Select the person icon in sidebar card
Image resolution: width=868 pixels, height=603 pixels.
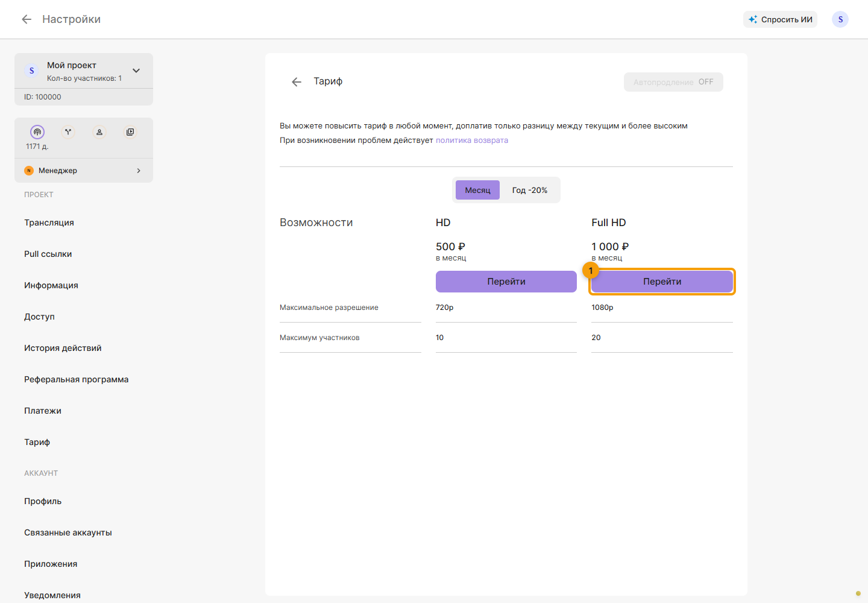point(99,131)
